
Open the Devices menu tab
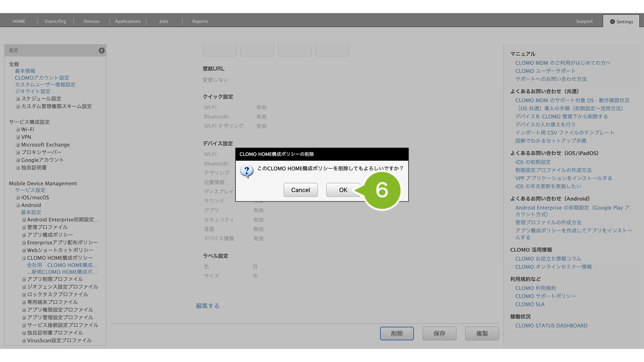tap(91, 21)
